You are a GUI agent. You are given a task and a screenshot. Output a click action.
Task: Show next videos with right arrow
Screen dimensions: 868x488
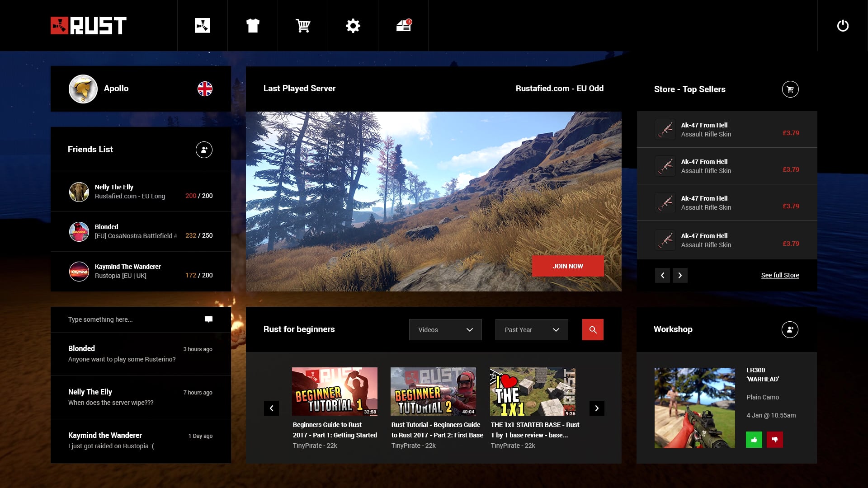(x=597, y=408)
